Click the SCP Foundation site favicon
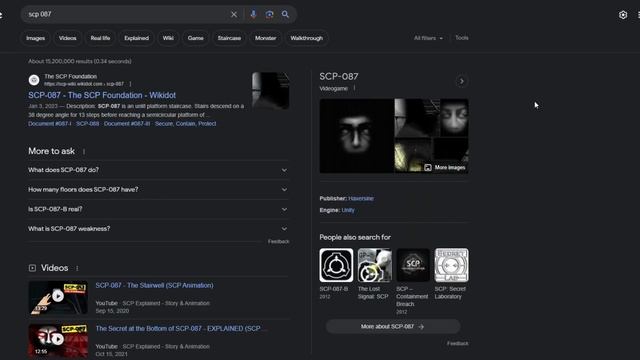The width and height of the screenshot is (640, 360). (x=34, y=80)
